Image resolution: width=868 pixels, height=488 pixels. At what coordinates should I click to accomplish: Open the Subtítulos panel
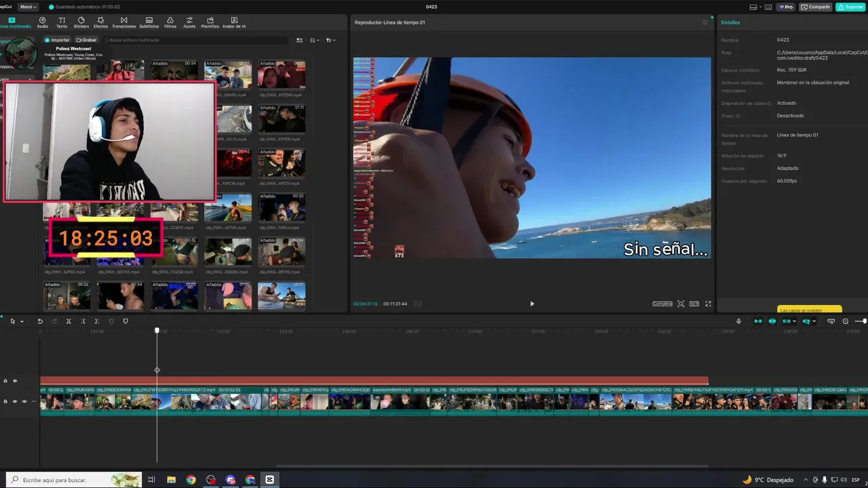[149, 22]
